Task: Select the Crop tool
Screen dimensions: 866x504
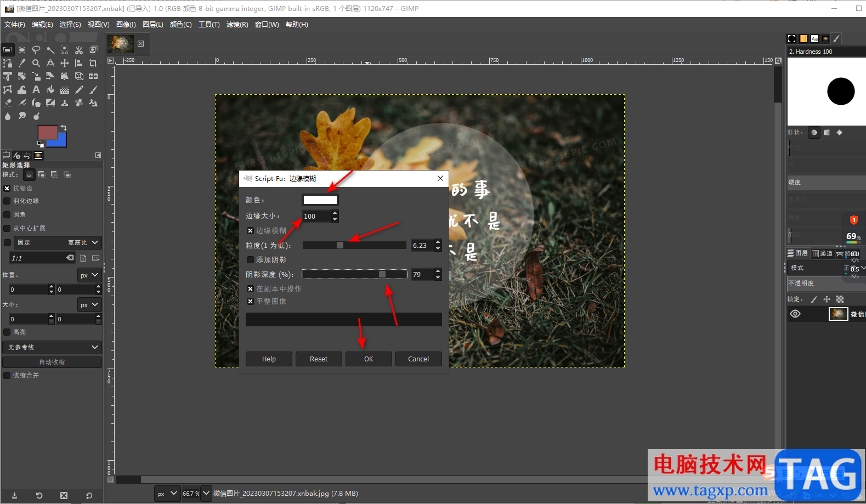Action: coord(93,63)
